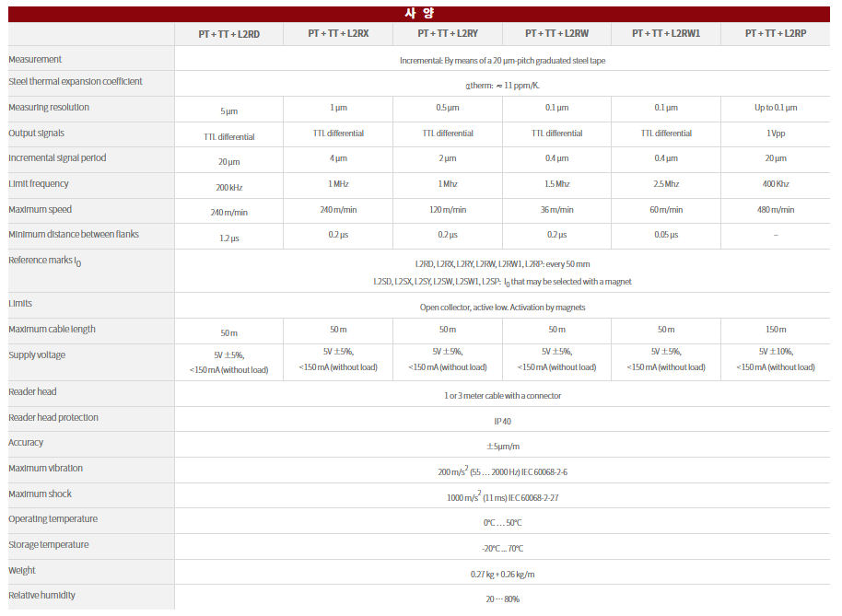Click the incremental graduated steel tape description
The image size is (842, 616).
pyautogui.click(x=502, y=61)
